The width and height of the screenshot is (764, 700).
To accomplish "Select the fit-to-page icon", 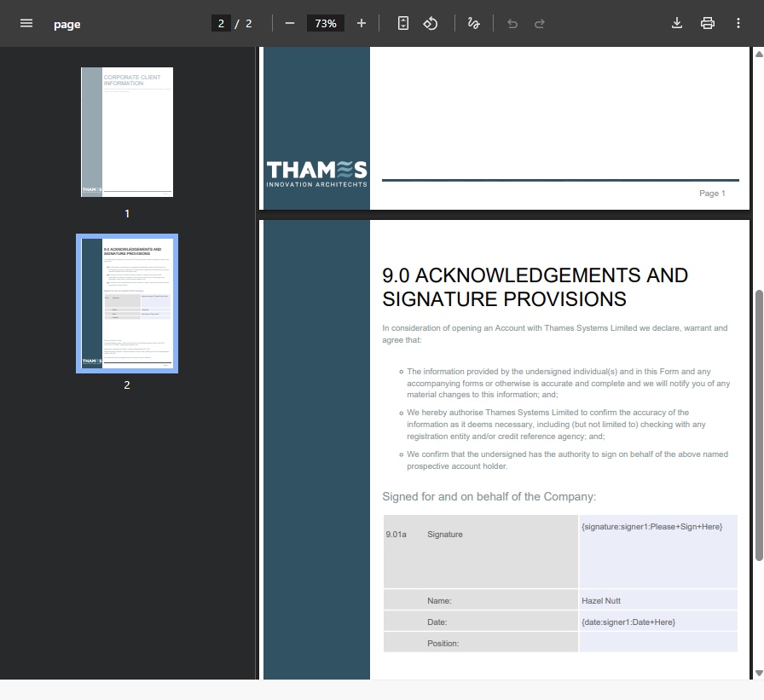I will [x=402, y=23].
